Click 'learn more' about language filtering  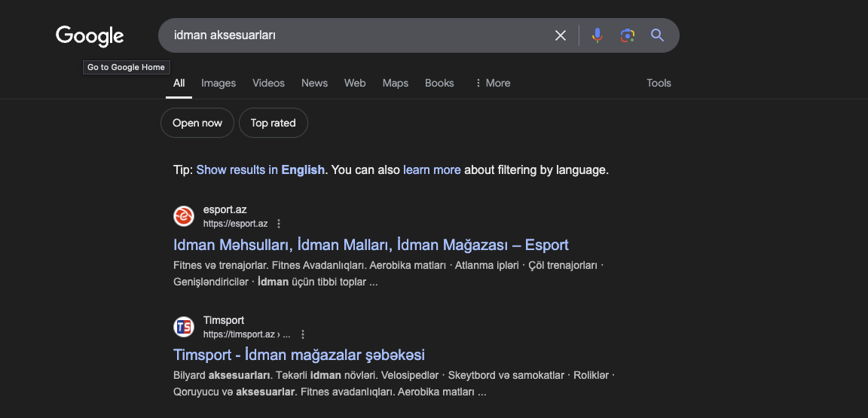coord(432,170)
